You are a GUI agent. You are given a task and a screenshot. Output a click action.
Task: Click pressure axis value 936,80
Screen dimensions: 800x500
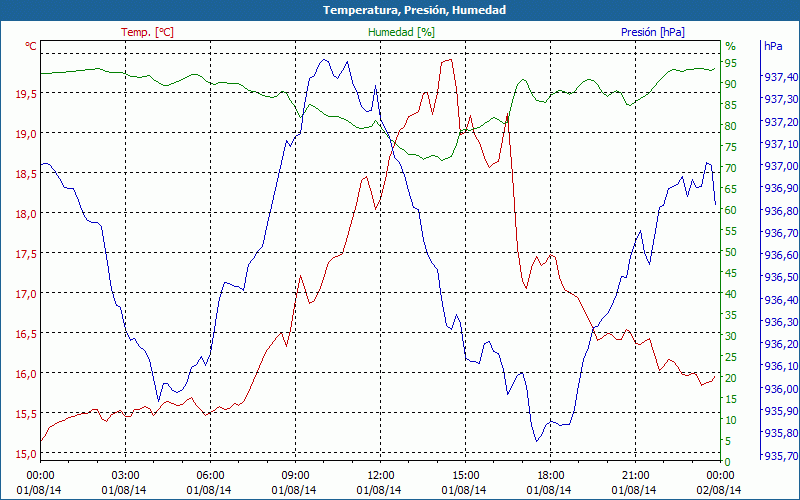781,211
